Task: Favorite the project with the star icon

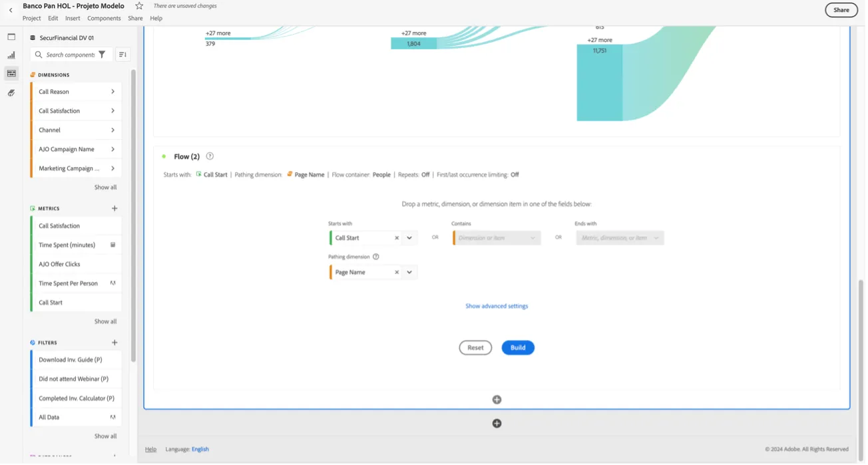Action: pyautogui.click(x=139, y=6)
